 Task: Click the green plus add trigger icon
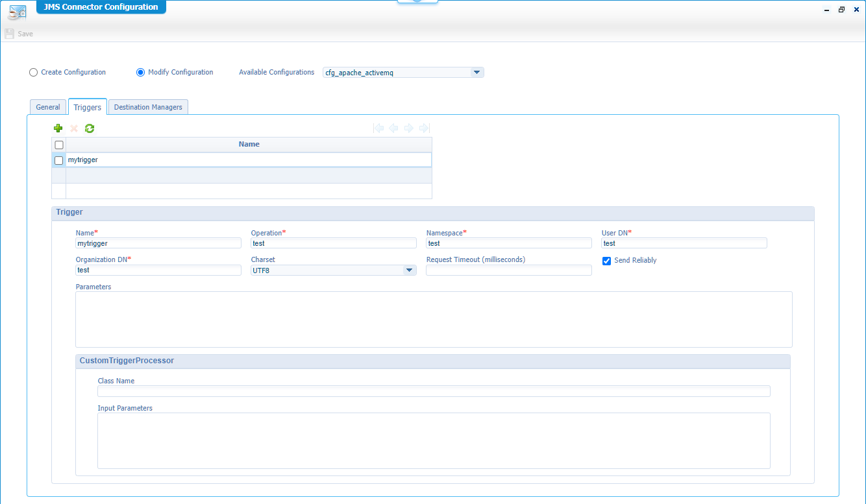click(58, 128)
